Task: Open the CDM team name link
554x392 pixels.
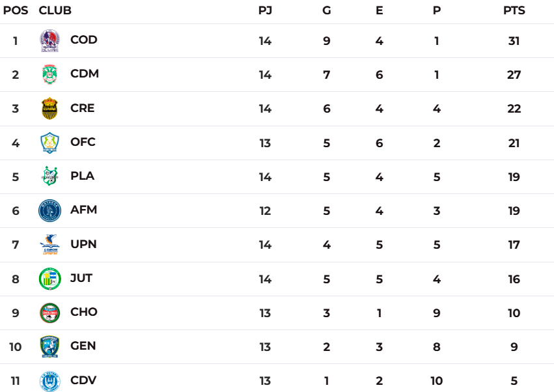Action: [x=85, y=74]
